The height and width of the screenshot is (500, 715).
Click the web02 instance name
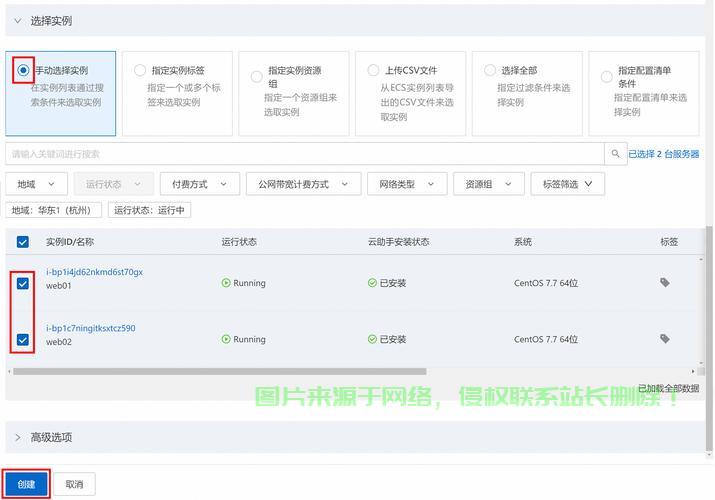click(59, 342)
